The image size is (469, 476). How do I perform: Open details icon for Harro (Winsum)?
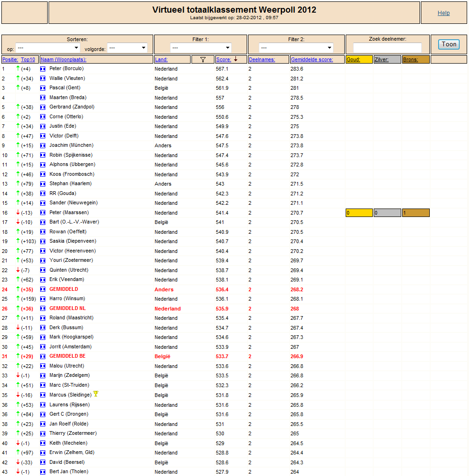(43, 299)
